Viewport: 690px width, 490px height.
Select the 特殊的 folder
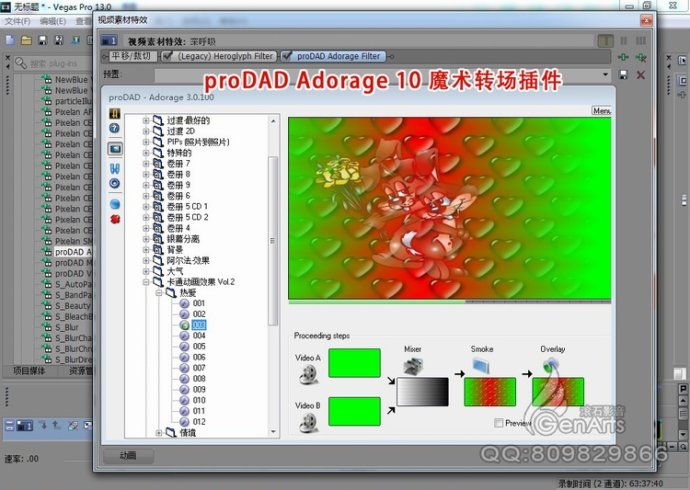pyautogui.click(x=179, y=153)
